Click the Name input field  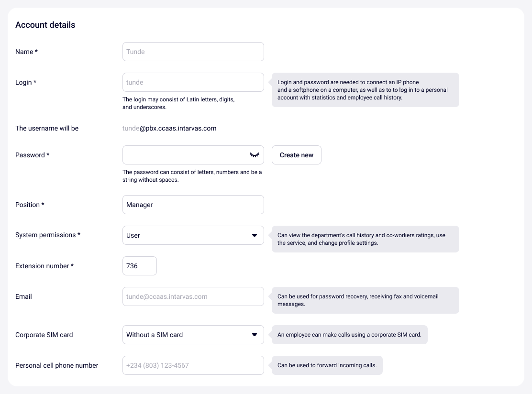[193, 52]
